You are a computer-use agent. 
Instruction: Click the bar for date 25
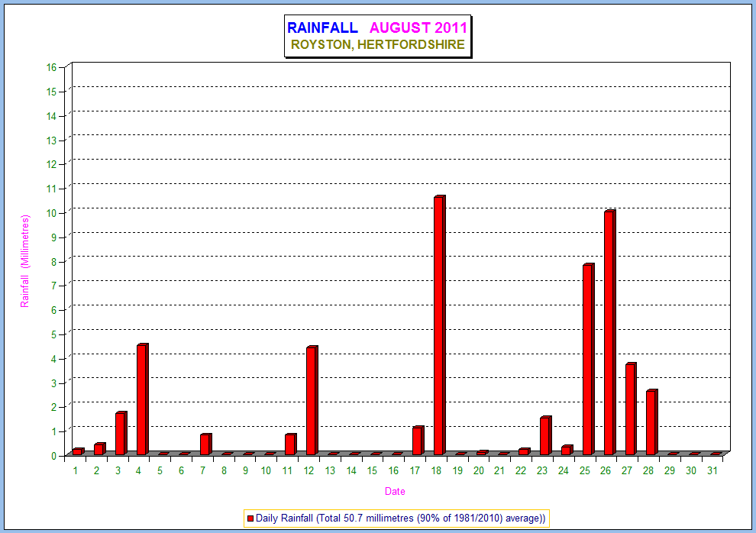pos(588,359)
